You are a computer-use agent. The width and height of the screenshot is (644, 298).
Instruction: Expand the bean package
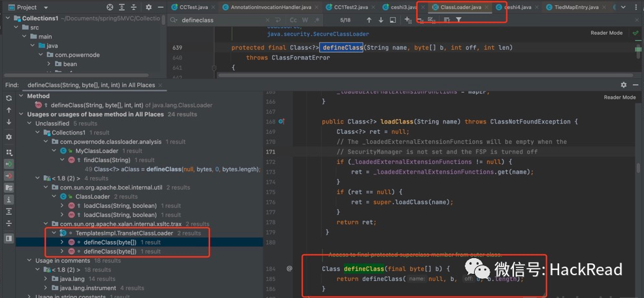click(48, 64)
